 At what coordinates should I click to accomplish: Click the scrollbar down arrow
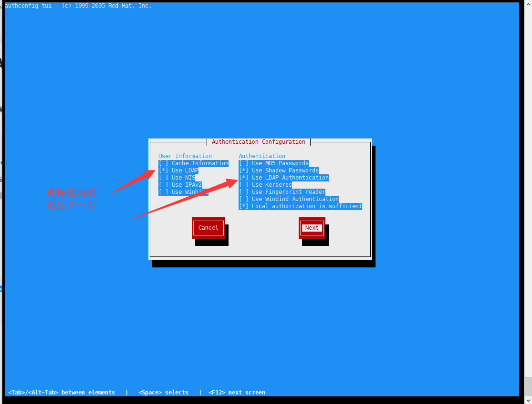point(528,401)
